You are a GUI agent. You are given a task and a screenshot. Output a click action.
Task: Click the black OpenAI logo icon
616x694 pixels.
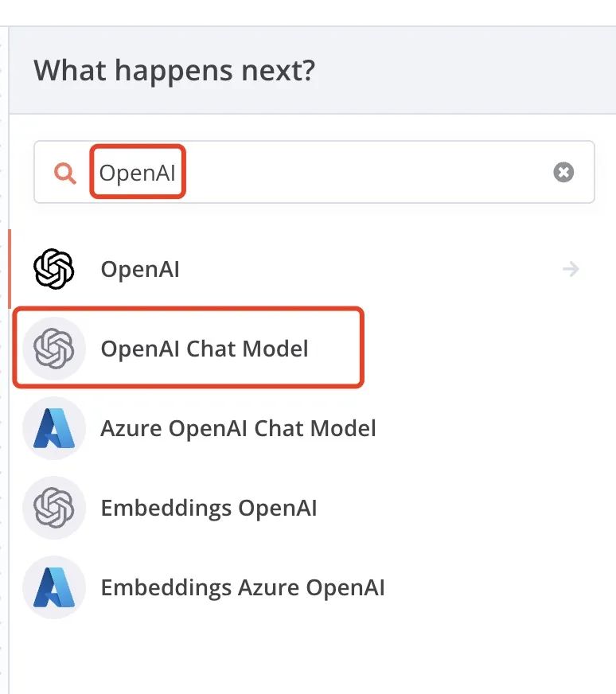coord(53,269)
